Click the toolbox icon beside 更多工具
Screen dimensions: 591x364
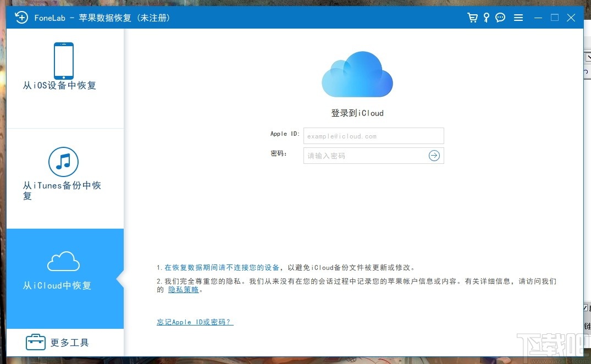click(x=35, y=341)
